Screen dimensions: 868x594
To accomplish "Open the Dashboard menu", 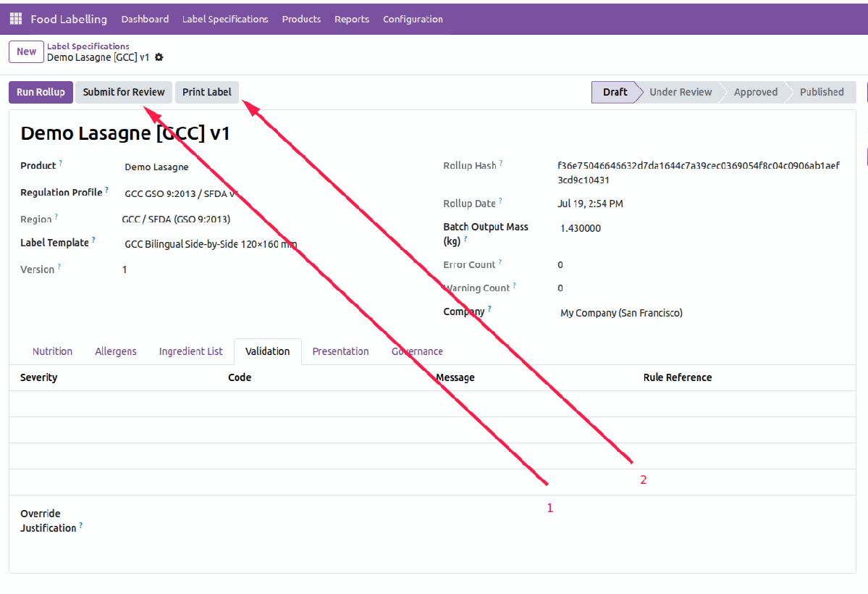I will 145,19.
